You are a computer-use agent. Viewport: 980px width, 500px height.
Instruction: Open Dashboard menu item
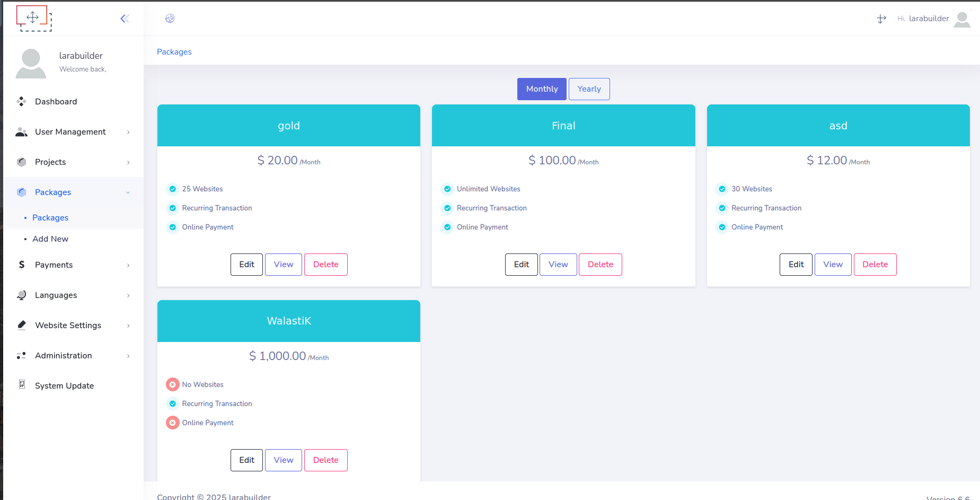tap(73, 101)
